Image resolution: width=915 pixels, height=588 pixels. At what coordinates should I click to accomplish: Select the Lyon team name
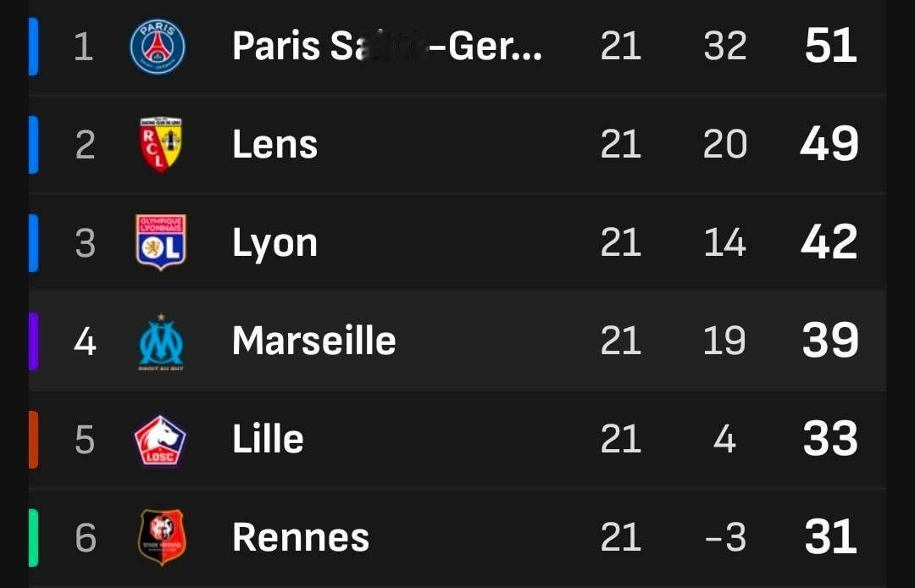click(x=274, y=244)
